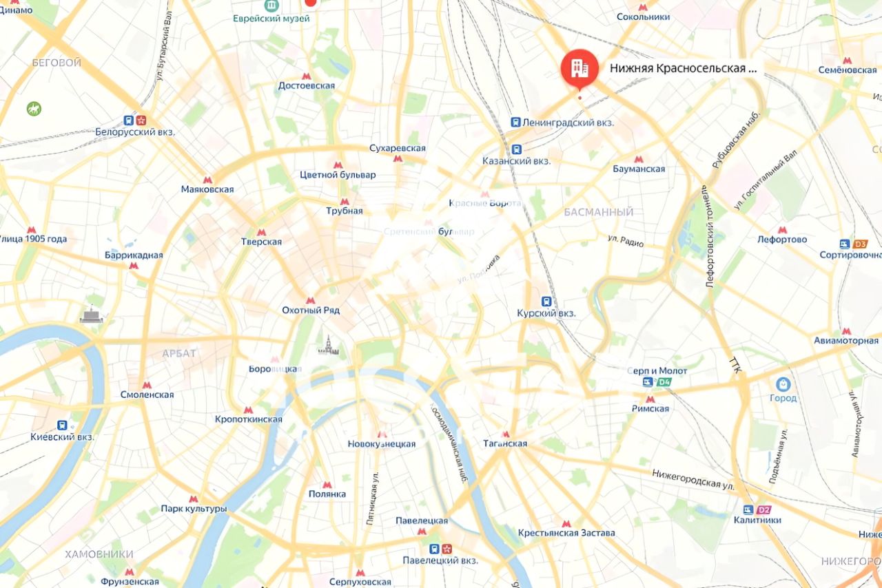Click the Казанский вкз. train icon
Screen dimensions: 882x588
[516, 149]
